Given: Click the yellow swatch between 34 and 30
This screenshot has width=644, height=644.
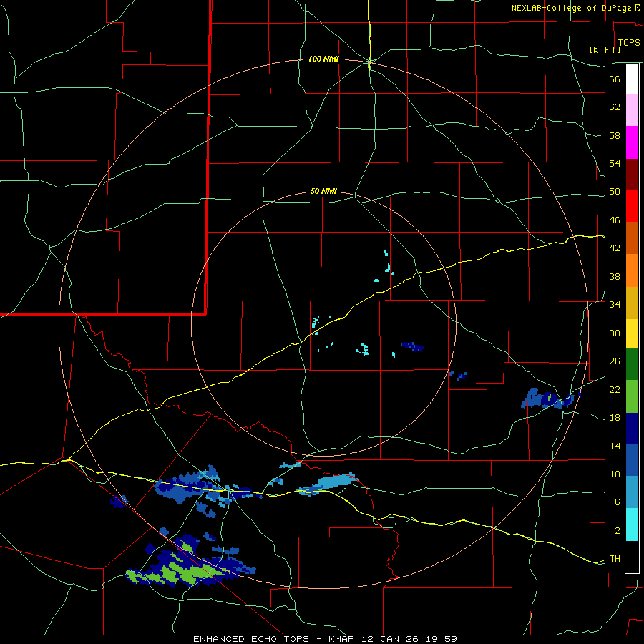Looking at the screenshot, I should click(632, 333).
